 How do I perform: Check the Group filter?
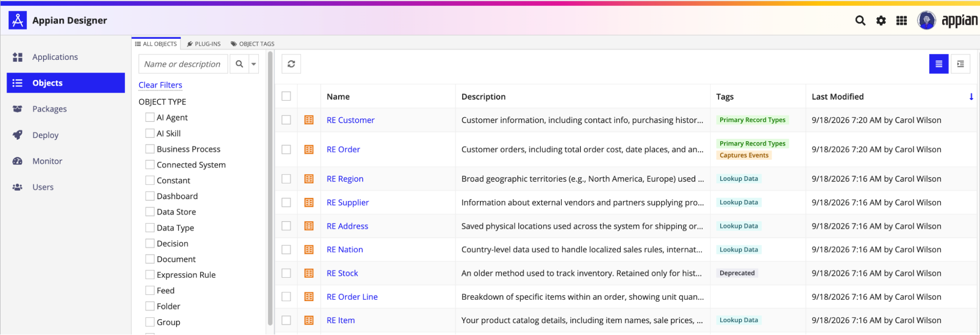(150, 322)
